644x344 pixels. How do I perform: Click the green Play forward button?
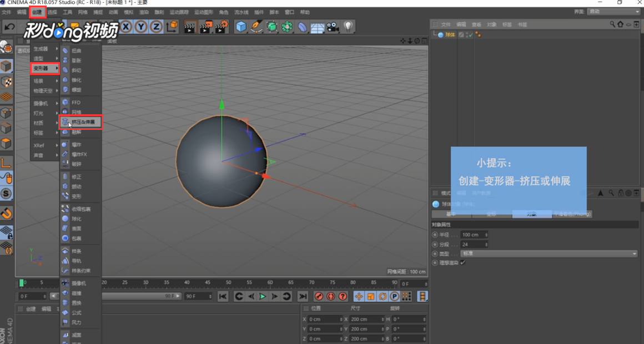tap(263, 296)
